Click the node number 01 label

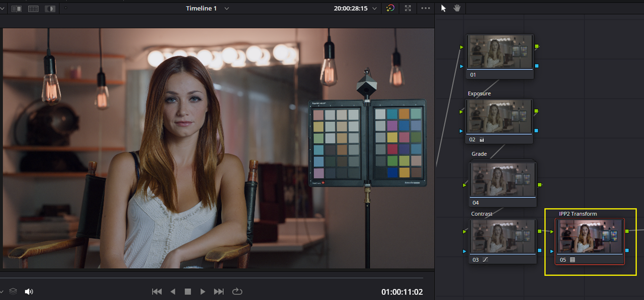[472, 75]
